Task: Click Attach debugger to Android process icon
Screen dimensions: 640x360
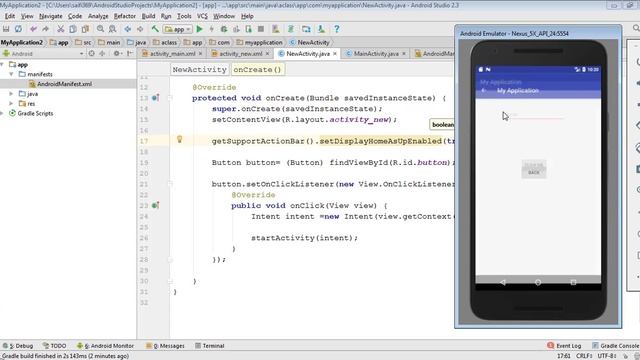Action: pos(249,29)
